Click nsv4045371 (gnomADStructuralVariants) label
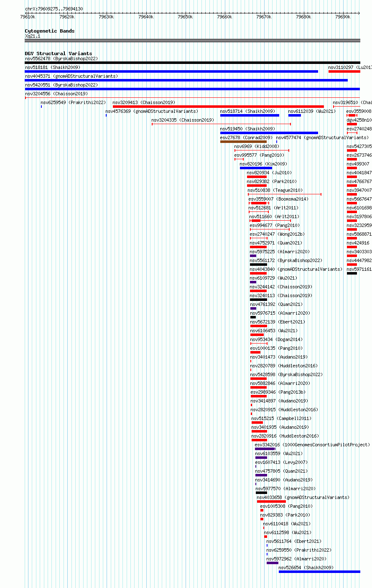The width and height of the screenshot is (372, 588). coord(71,76)
